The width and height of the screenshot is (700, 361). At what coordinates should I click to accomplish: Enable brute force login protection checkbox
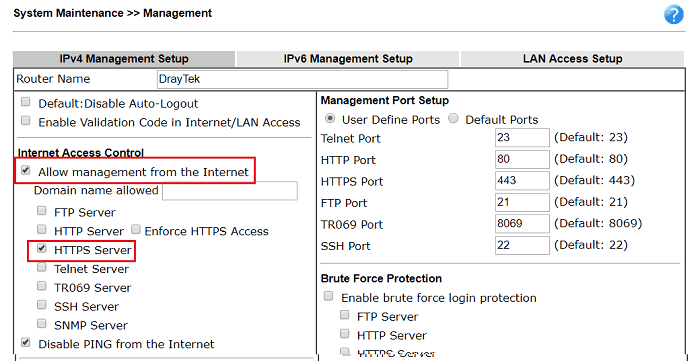tap(329, 296)
